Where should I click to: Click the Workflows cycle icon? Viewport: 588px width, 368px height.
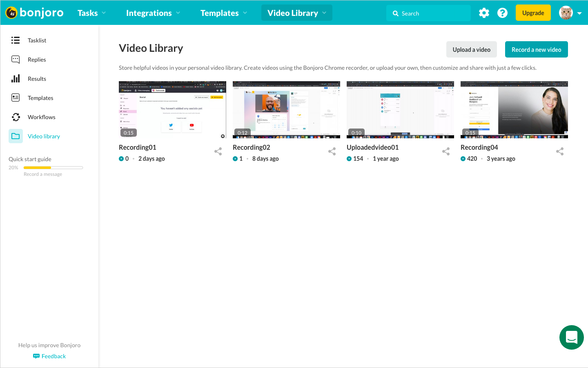point(16,117)
